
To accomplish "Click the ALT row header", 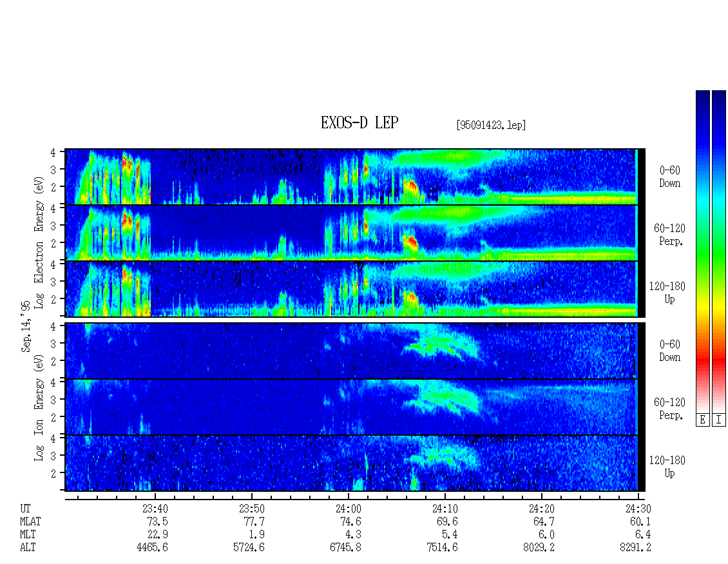I will pyautogui.click(x=28, y=548).
